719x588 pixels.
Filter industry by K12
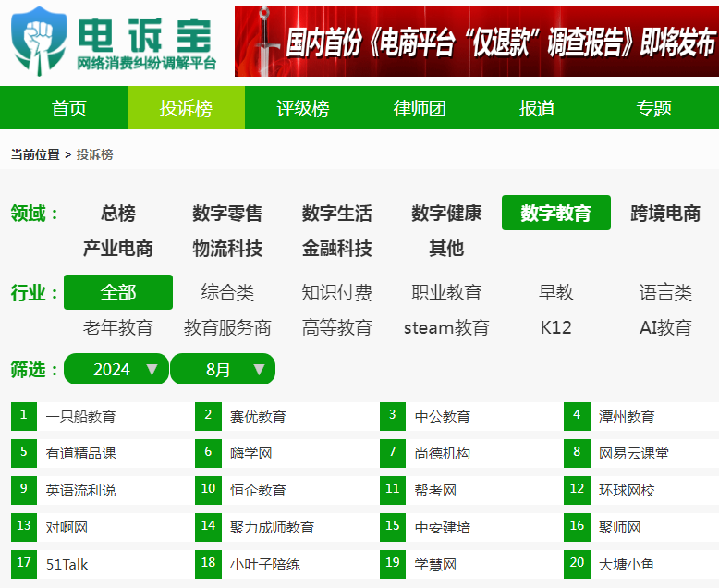click(x=556, y=327)
